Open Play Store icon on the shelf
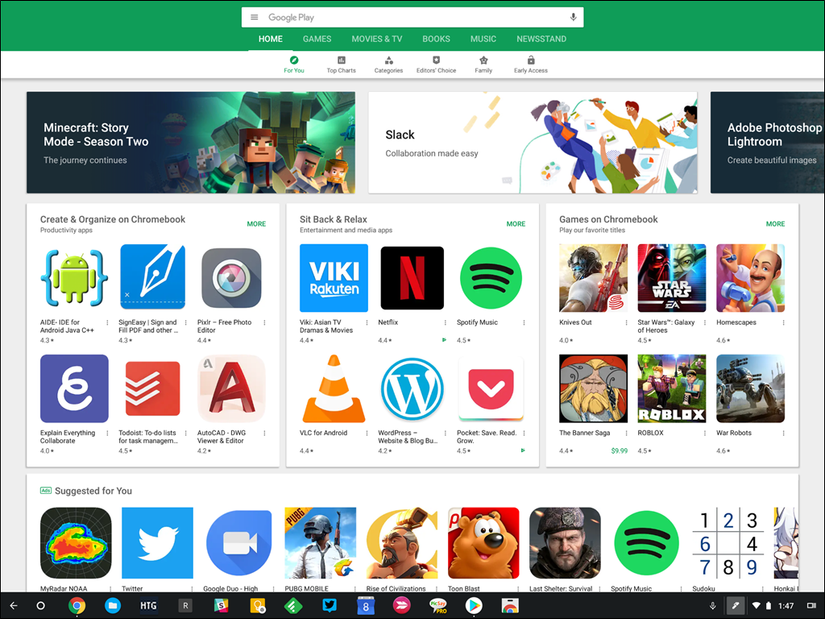Viewport: 825px width, 619px height. [x=474, y=606]
